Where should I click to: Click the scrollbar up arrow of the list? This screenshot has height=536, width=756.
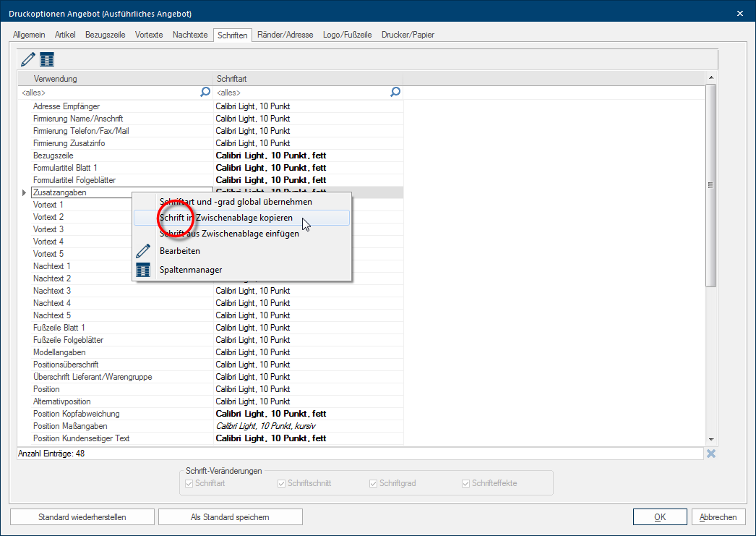[711, 77]
